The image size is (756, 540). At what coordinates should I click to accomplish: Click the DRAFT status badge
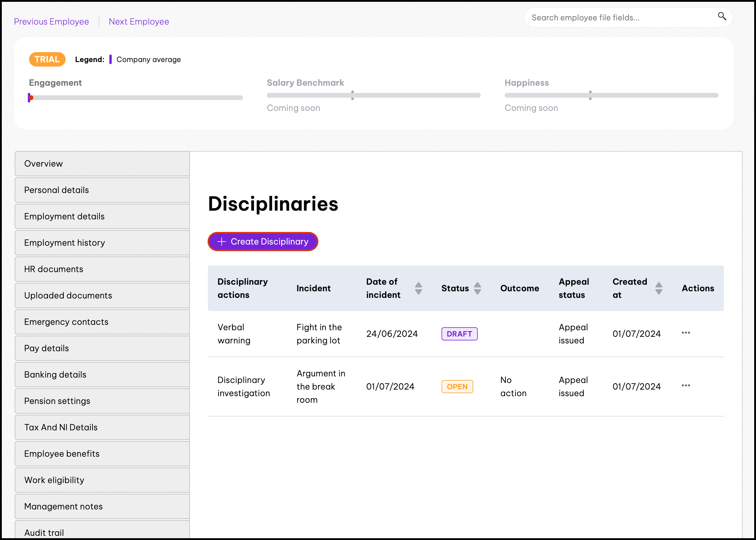(x=459, y=334)
